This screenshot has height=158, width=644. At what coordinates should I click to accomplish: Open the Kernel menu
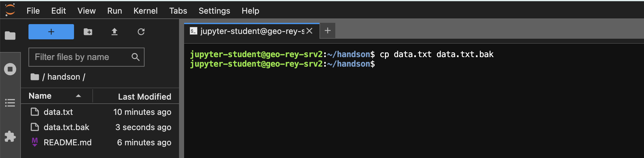[x=146, y=11]
